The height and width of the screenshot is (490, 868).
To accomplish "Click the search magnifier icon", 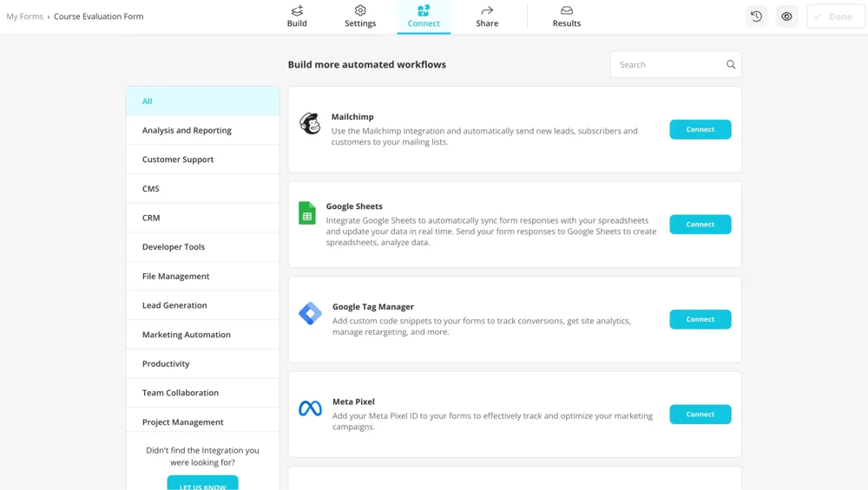I will [x=731, y=65].
